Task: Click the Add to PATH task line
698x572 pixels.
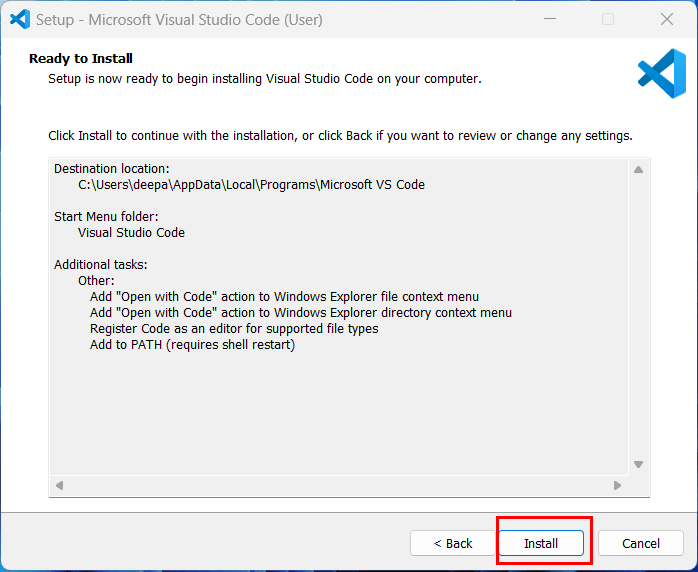Action: pyautogui.click(x=192, y=345)
